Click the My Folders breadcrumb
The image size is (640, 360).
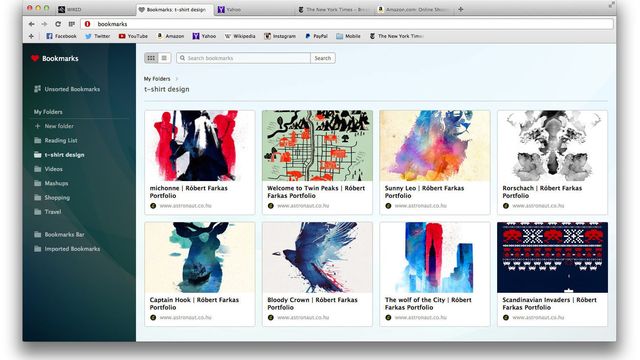[x=157, y=79]
